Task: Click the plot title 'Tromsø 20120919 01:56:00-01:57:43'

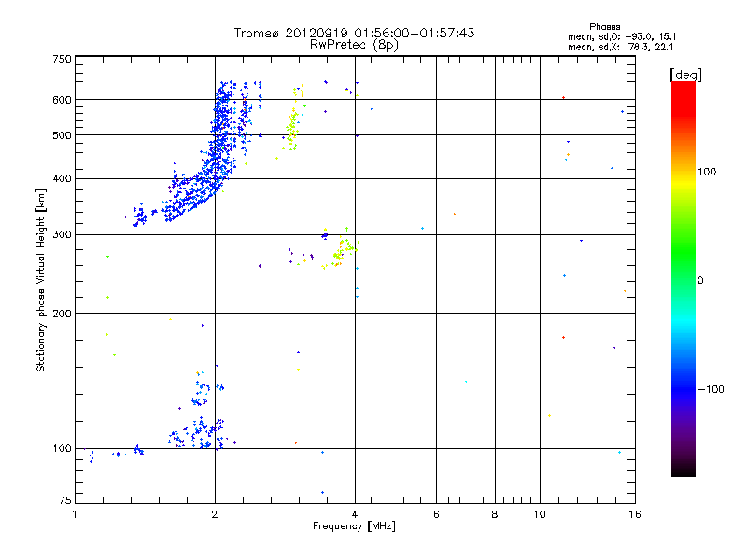Action: pos(354,33)
